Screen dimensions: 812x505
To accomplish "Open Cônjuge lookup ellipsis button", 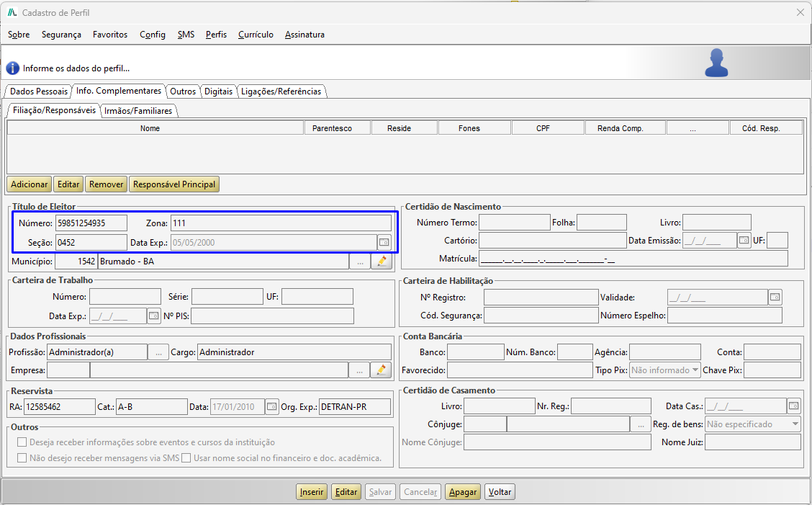I will (x=641, y=424).
